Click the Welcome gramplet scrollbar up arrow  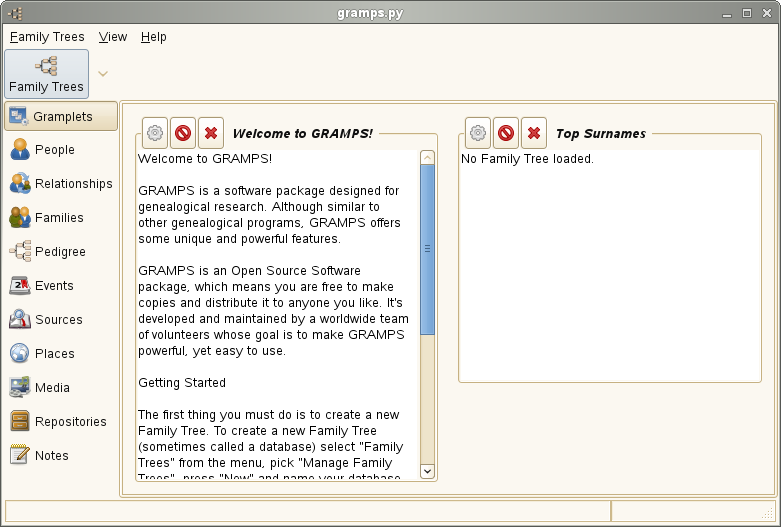point(427,158)
